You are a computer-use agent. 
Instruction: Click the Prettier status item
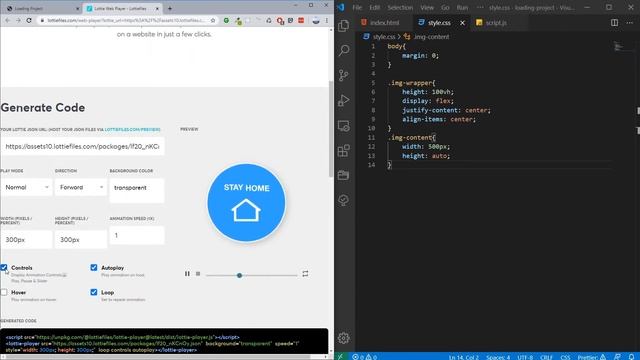coord(592,357)
